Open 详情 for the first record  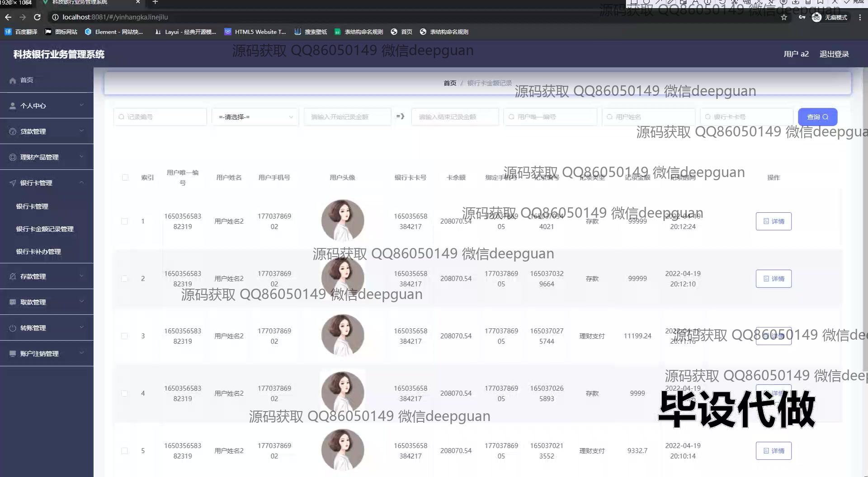(774, 221)
